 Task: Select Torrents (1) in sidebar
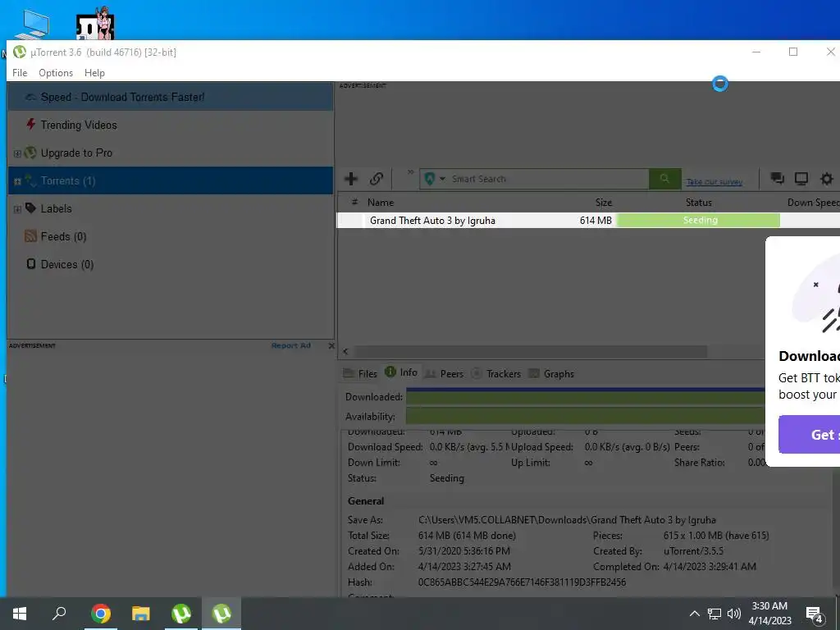pyautogui.click(x=171, y=180)
